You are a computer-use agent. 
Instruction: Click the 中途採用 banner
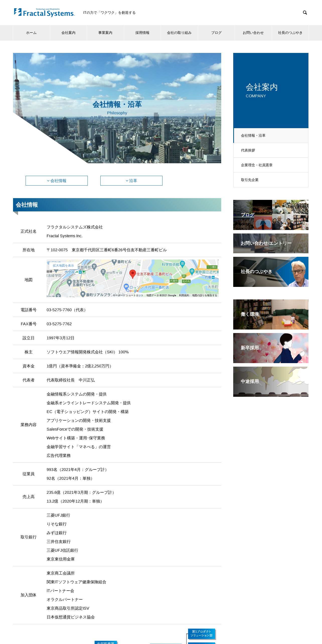pyautogui.click(x=271, y=382)
